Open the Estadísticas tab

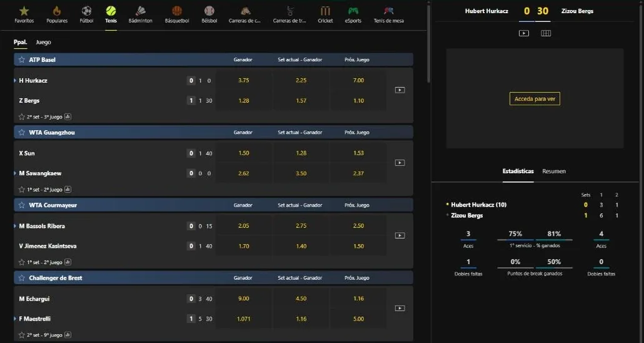point(518,171)
